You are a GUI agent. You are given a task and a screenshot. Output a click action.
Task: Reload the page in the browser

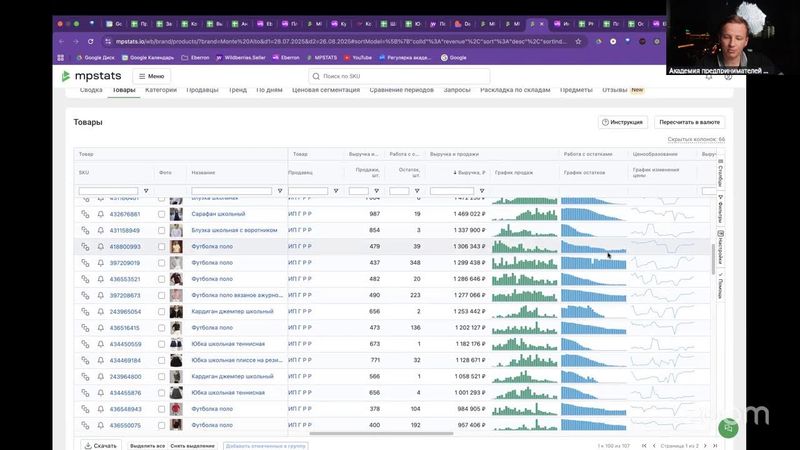(91, 41)
